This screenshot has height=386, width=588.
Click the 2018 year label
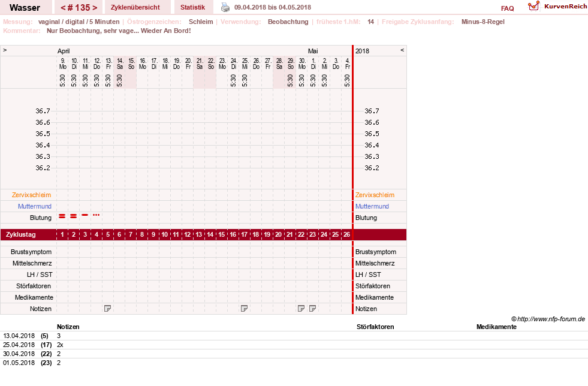362,51
